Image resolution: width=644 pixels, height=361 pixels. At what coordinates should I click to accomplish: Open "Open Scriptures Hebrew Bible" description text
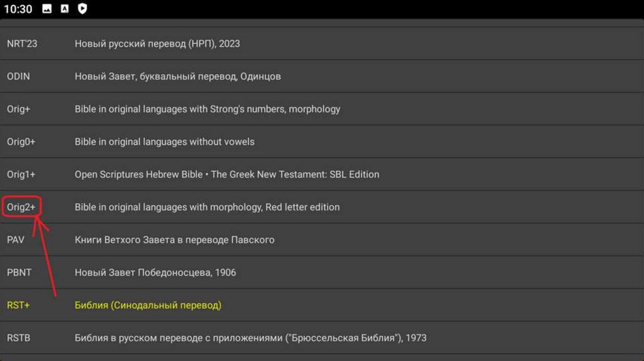[227, 174]
